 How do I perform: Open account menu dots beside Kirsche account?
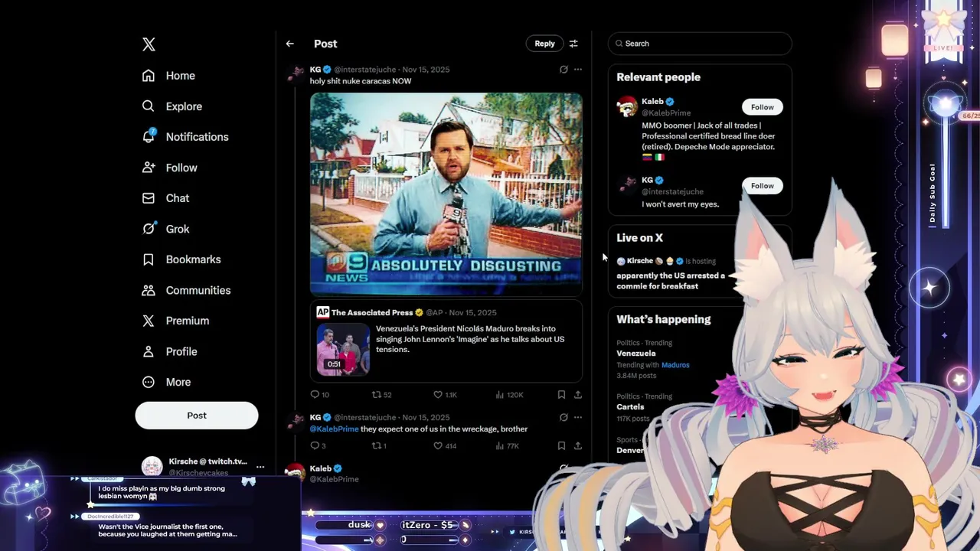coord(260,467)
